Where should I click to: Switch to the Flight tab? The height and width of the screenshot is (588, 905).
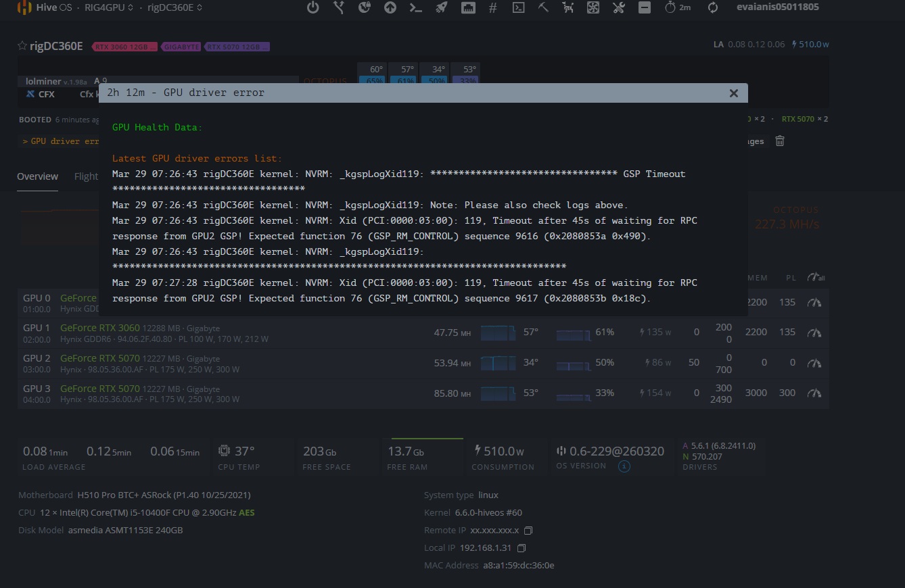[x=86, y=176]
